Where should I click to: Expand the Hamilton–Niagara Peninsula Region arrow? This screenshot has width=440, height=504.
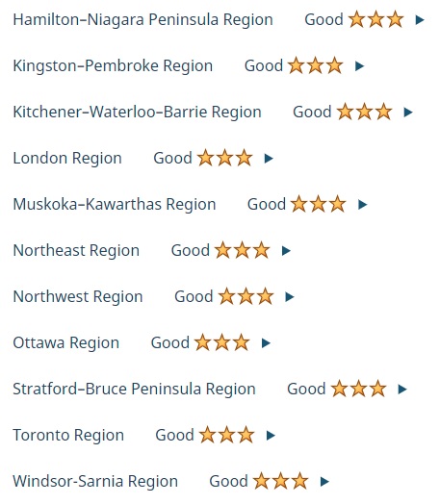click(x=420, y=20)
